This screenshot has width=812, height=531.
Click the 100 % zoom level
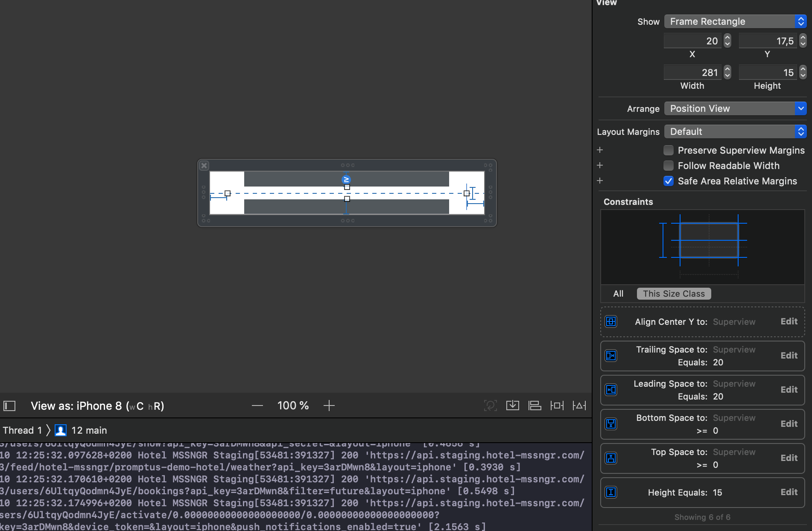pyautogui.click(x=293, y=406)
